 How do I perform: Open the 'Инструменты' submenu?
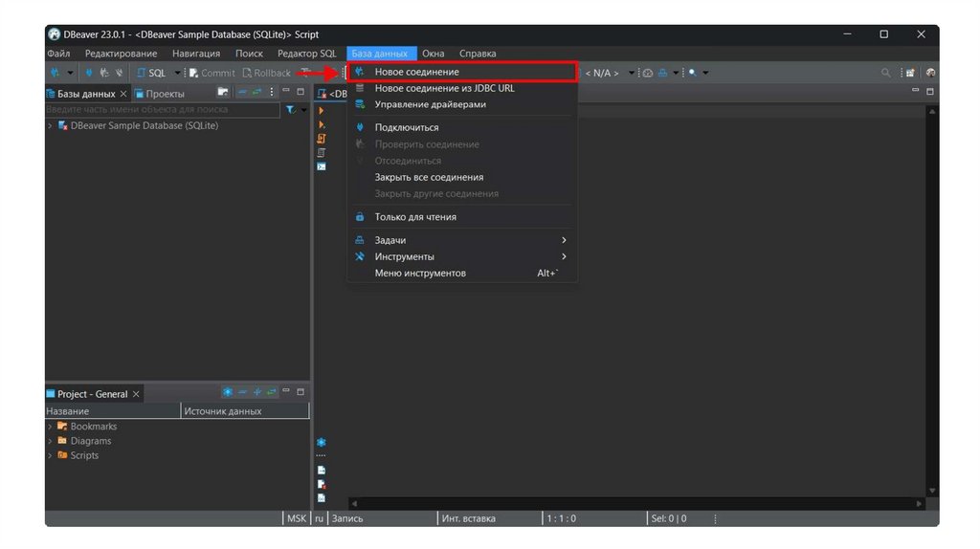404,256
